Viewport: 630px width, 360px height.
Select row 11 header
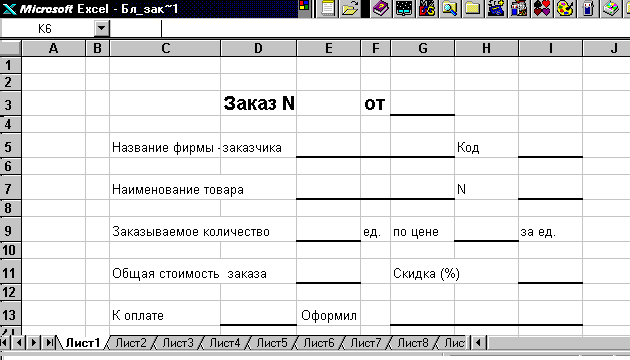click(10, 272)
